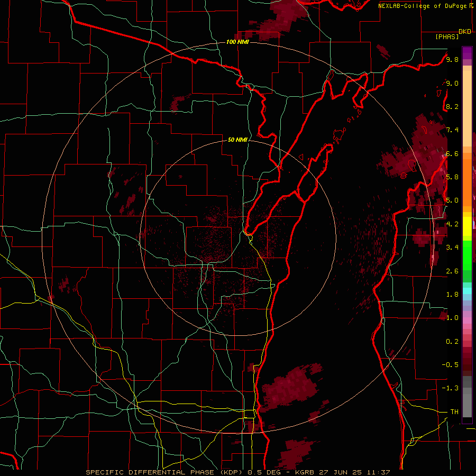Screen dimensions: 476x476
Task: Click the solid orange color bar segment
Action: tap(467, 182)
